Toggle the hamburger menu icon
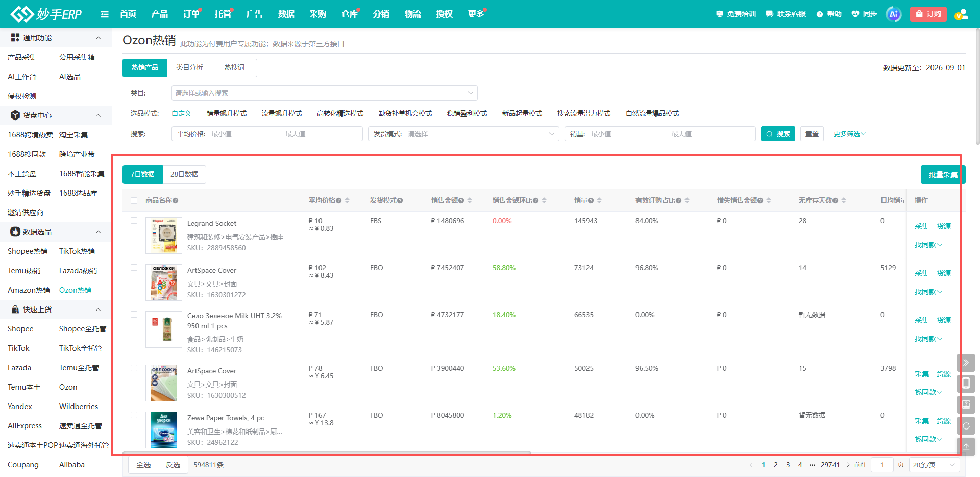This screenshot has width=980, height=477. [105, 14]
